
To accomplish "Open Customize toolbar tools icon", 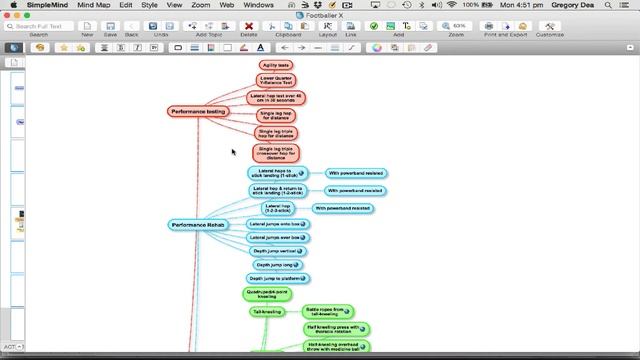I will (550, 26).
